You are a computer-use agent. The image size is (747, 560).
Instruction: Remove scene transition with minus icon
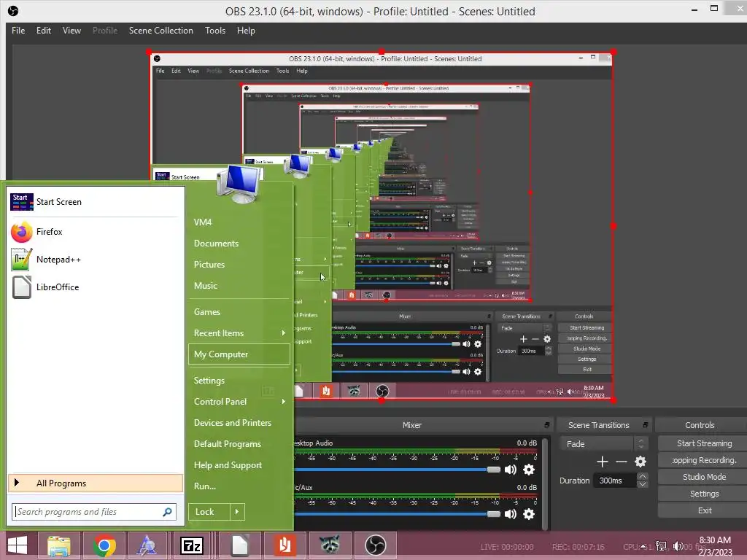pyautogui.click(x=622, y=462)
